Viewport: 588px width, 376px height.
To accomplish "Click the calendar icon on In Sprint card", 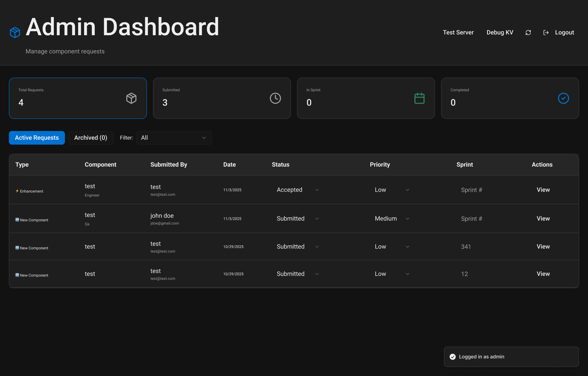I will 419,98.
